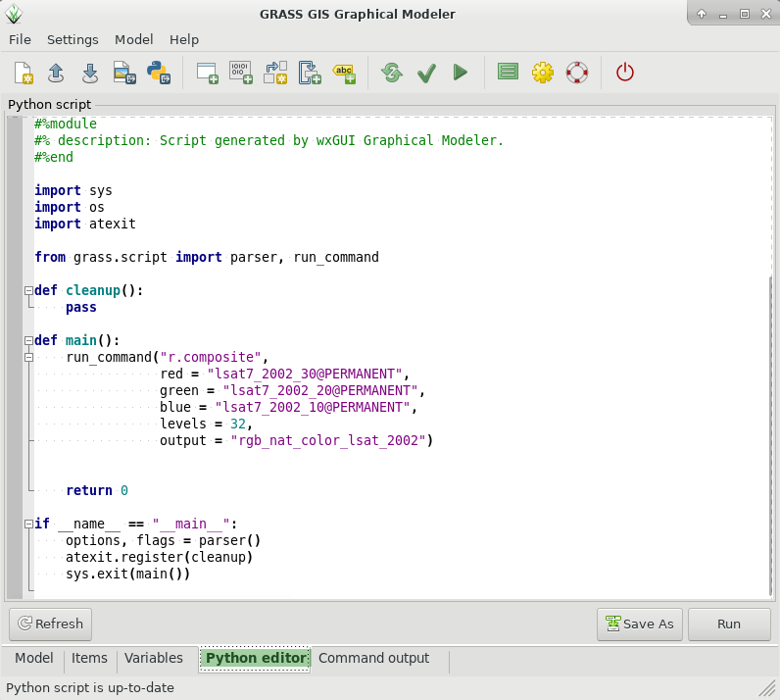Collapse the def cleanup() code fold
Screen dimensions: 780x700
coord(28,291)
